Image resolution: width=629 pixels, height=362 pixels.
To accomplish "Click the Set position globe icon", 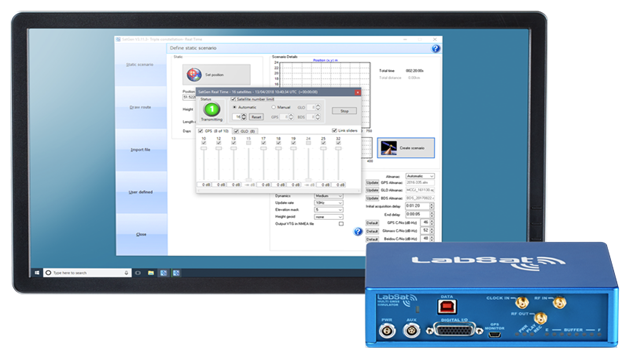I will 194,75.
